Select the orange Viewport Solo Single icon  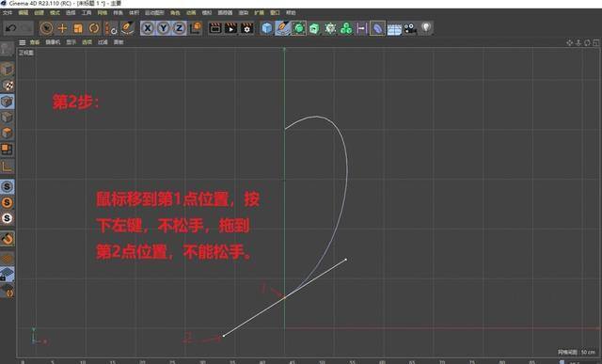(x=7, y=202)
